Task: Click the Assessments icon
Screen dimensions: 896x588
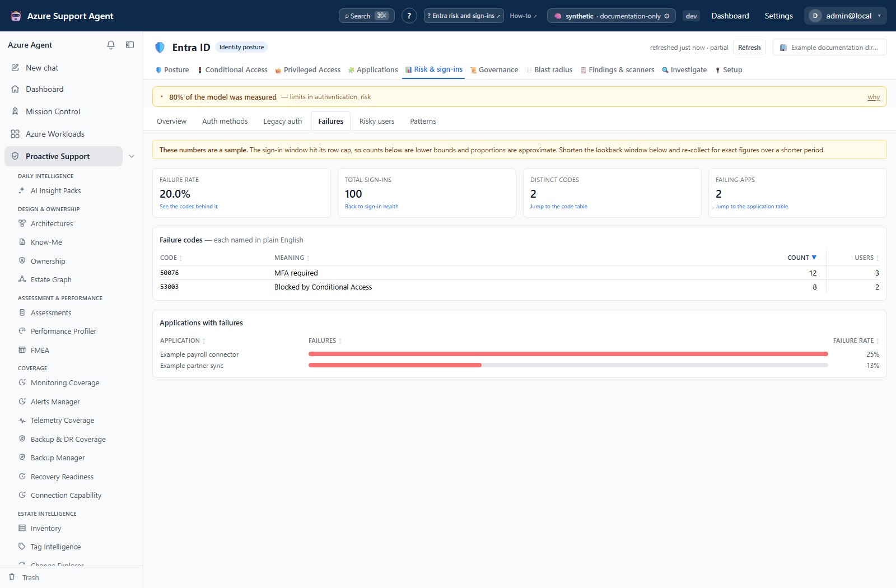Action: 22,312
